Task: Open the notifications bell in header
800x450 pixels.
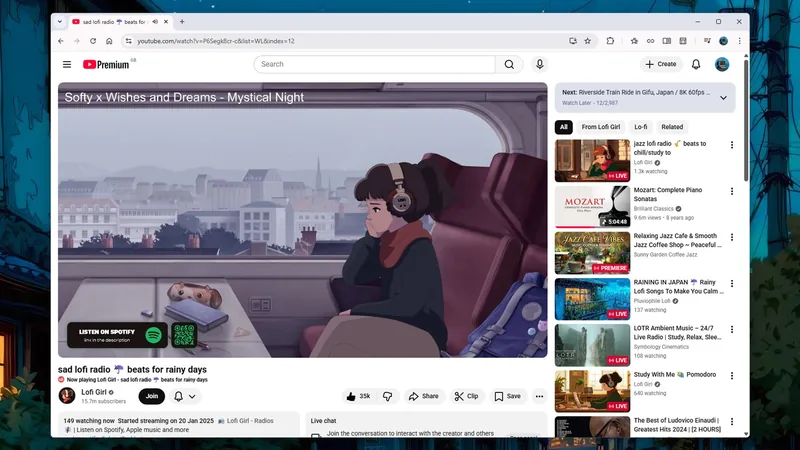Action: (x=696, y=64)
